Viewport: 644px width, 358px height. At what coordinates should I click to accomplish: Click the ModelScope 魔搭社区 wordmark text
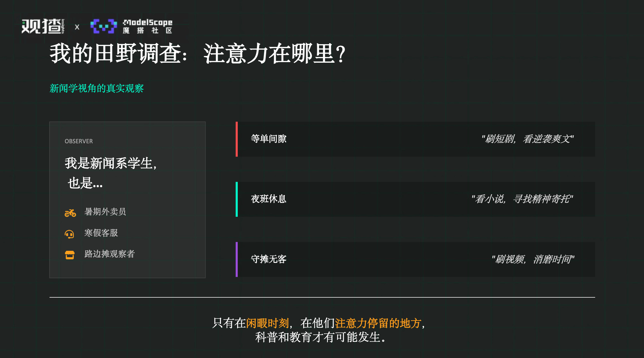pos(148,26)
